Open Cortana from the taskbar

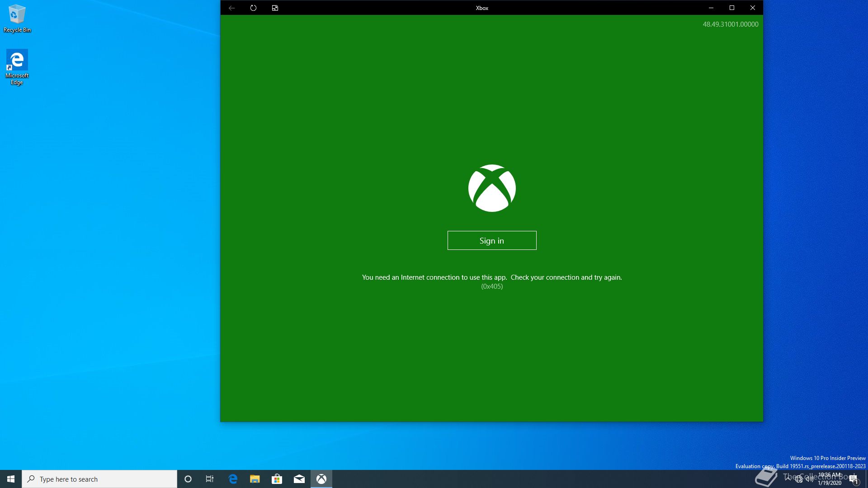tap(188, 479)
